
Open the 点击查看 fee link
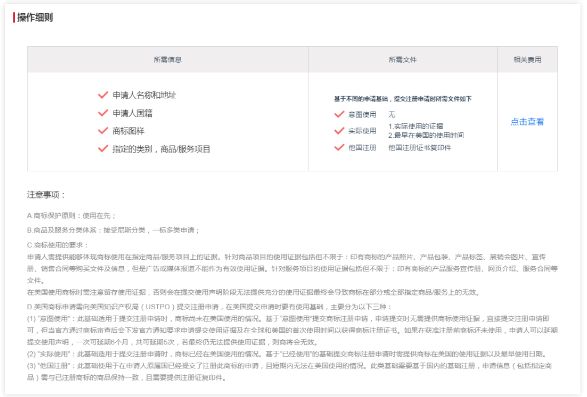(527, 122)
